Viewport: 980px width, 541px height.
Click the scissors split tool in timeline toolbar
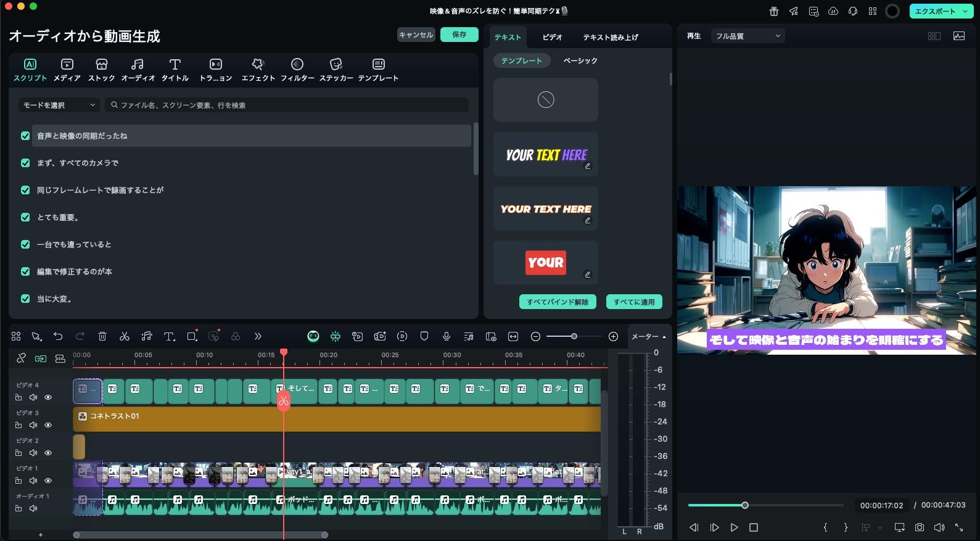tap(125, 336)
